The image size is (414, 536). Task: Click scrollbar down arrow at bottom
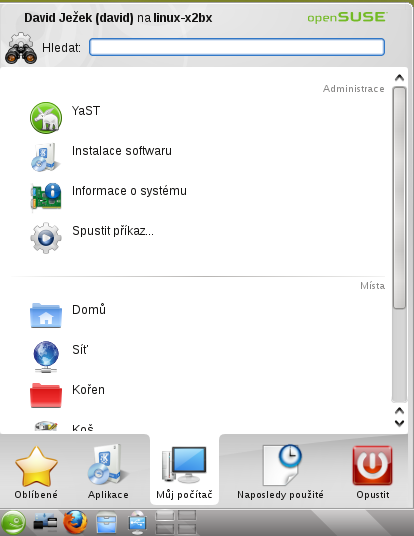point(399,423)
